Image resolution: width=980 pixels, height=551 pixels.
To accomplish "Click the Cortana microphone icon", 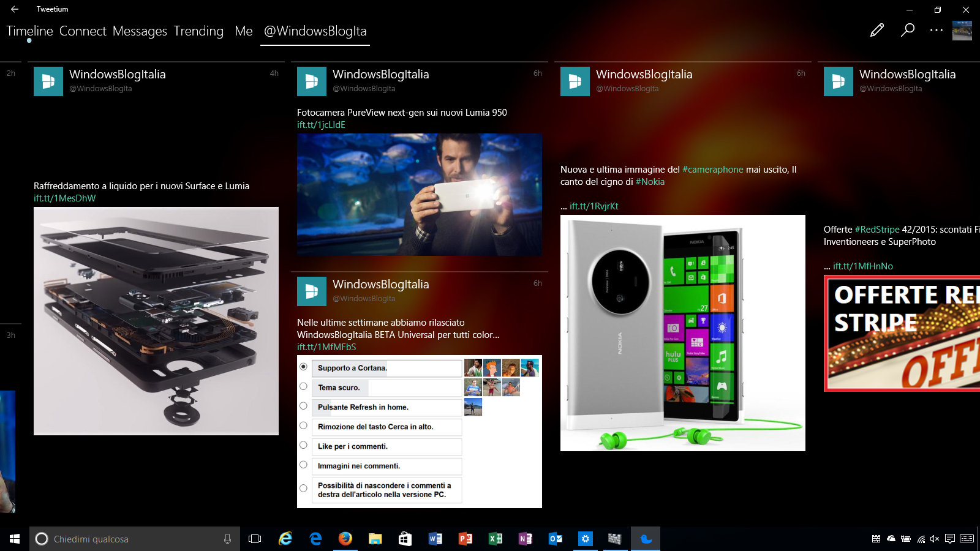I will pyautogui.click(x=227, y=539).
